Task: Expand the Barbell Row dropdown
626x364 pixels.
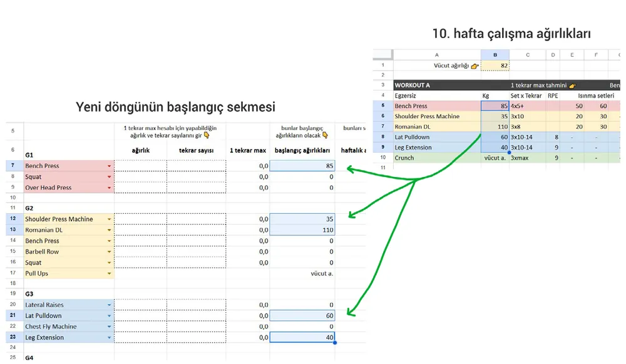Action: pos(109,252)
